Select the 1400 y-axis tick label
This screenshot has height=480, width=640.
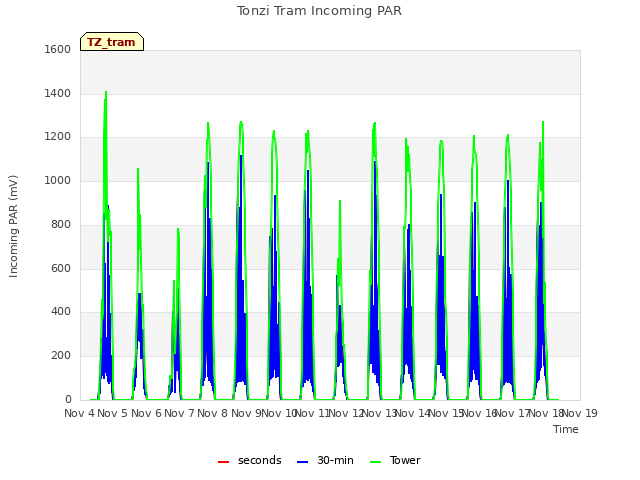point(58,93)
